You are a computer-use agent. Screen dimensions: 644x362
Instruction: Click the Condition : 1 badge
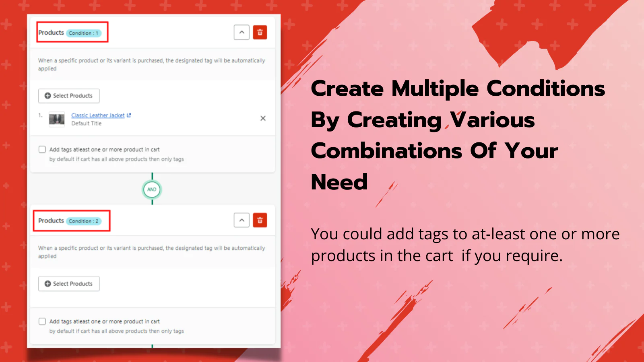tap(84, 33)
